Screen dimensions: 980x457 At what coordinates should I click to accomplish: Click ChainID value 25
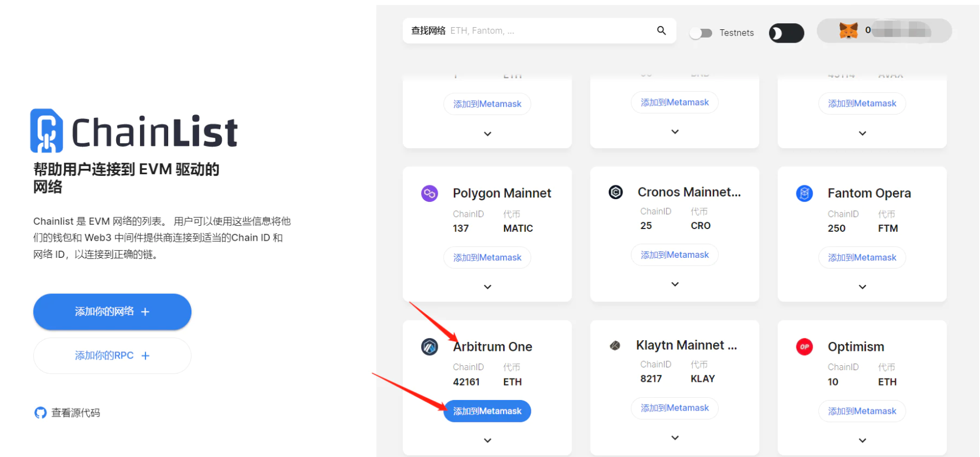tap(646, 226)
